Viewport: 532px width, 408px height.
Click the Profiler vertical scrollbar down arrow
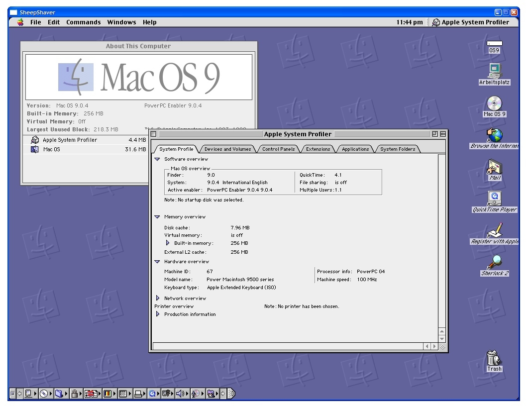point(442,338)
